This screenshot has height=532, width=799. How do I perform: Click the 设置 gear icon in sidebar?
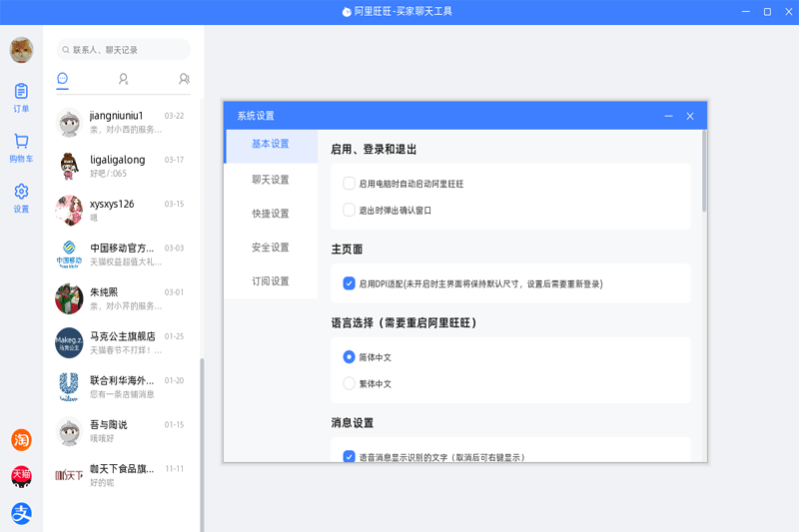(x=21, y=198)
